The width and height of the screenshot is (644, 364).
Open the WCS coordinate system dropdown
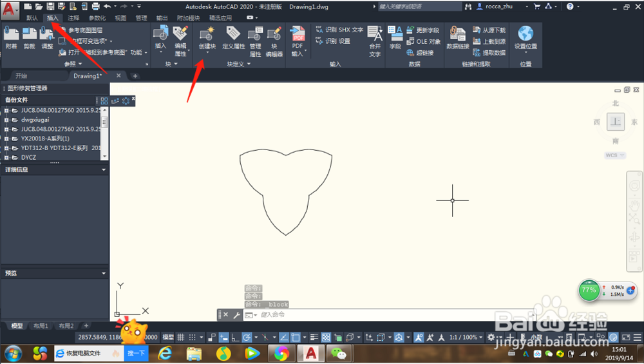pyautogui.click(x=615, y=155)
